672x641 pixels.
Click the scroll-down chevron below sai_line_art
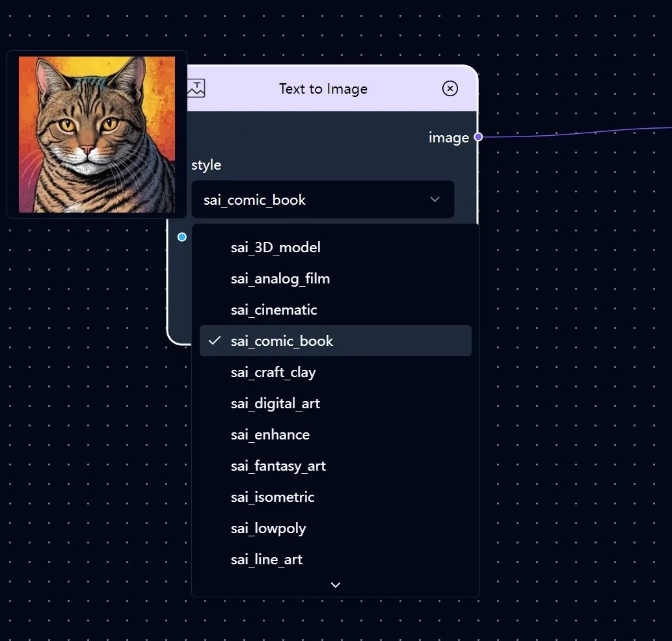pyautogui.click(x=336, y=585)
